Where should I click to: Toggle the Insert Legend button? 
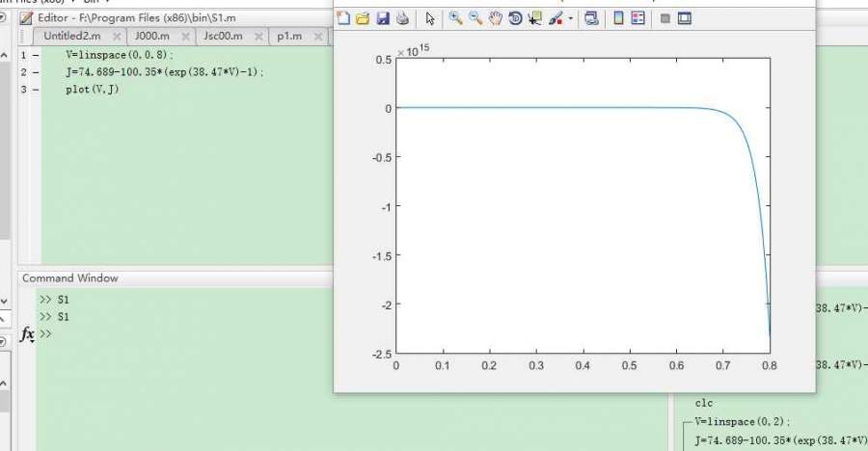[637, 18]
